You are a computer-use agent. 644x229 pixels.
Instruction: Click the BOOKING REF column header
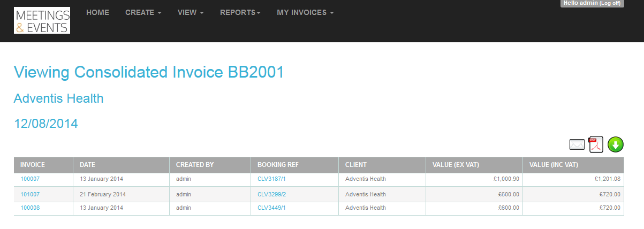[x=294, y=165]
